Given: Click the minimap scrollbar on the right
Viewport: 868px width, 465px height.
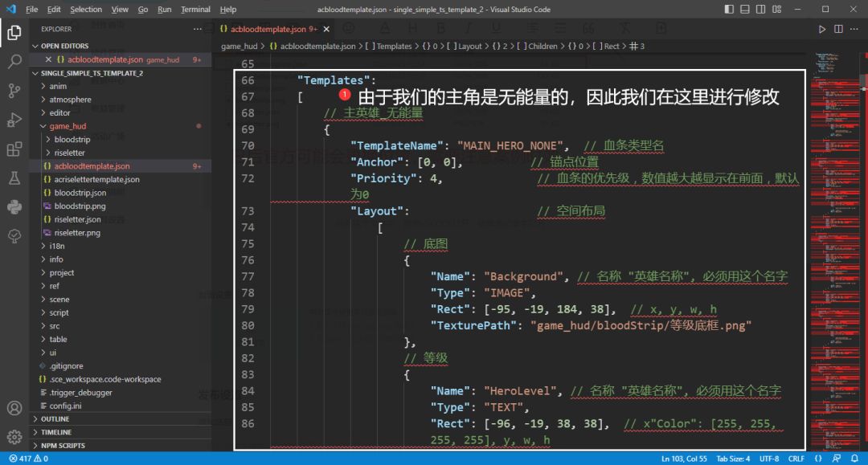Looking at the screenshot, I should (x=863, y=80).
